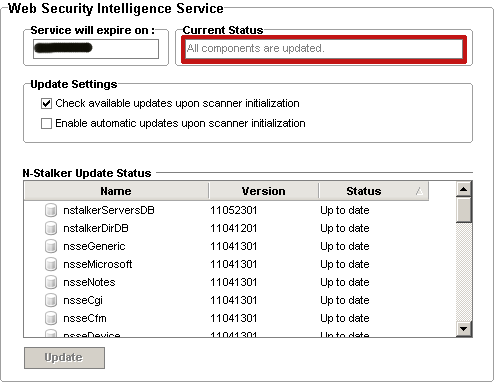Click the Status column sort arrow
494x382 pixels.
point(419,191)
